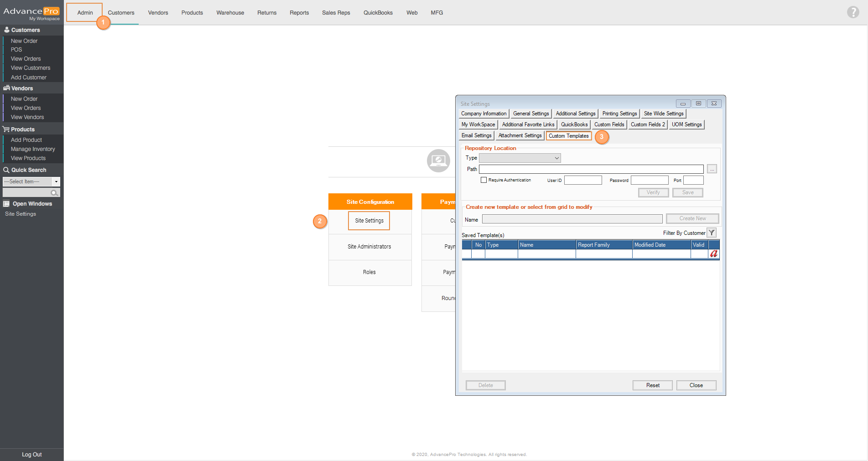Click Log Out in sidebar

[x=31, y=455]
